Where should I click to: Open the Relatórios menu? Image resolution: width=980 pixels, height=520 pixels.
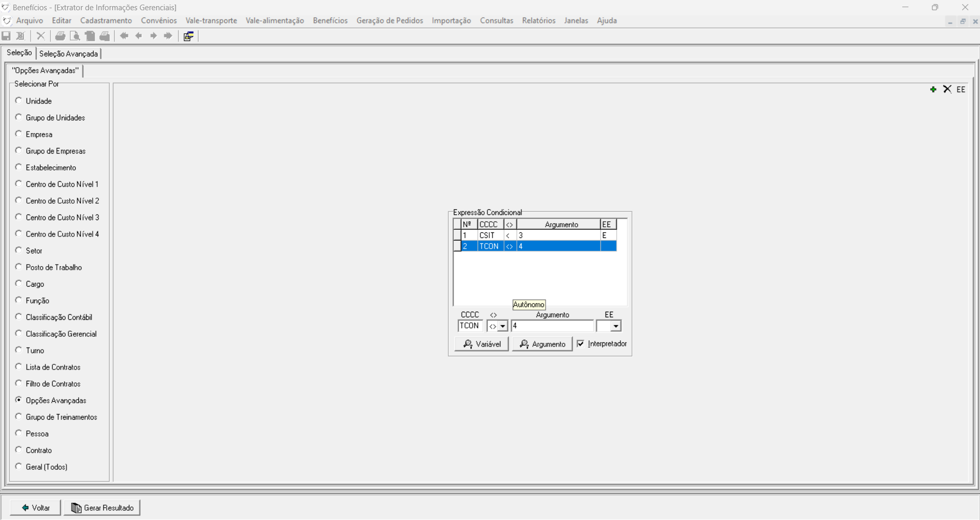pos(539,20)
